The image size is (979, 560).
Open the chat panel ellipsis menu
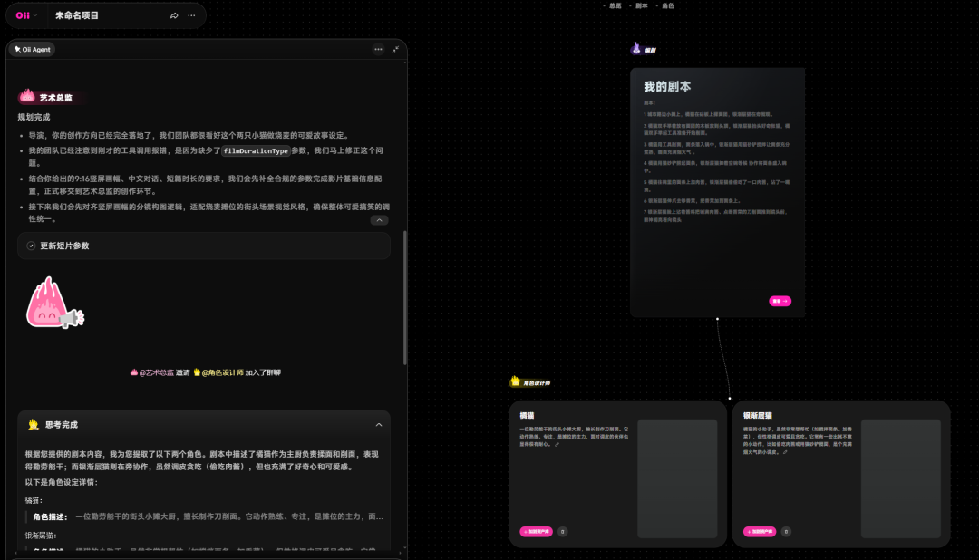378,49
